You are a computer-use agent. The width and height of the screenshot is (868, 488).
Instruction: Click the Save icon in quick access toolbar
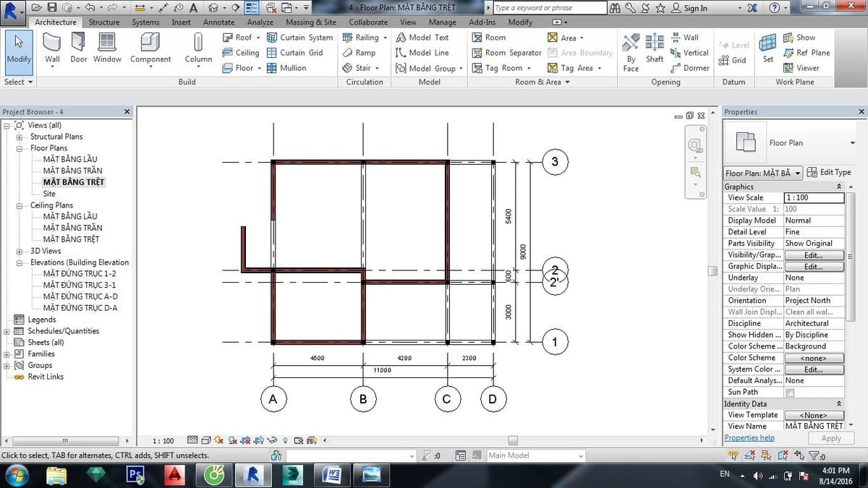point(52,8)
